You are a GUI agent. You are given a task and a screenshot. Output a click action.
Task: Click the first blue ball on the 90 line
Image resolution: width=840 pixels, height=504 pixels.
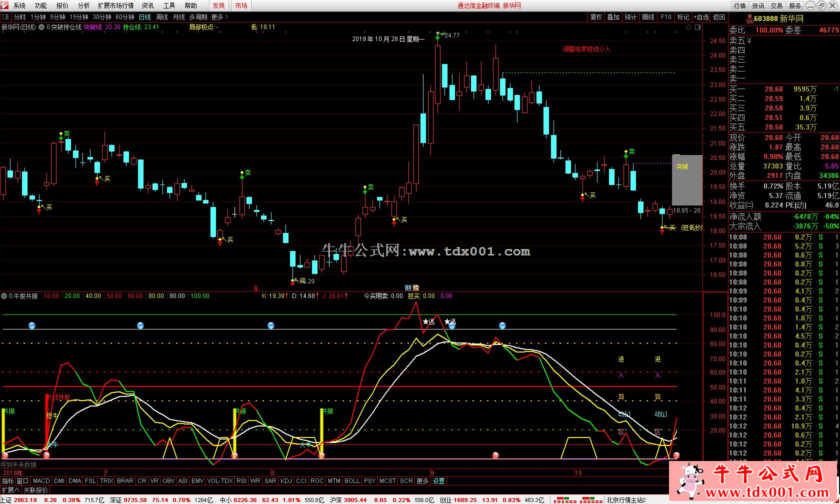tap(32, 325)
